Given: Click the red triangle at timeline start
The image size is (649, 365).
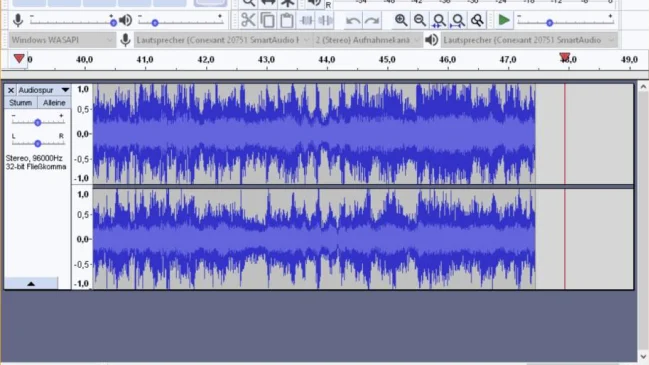Looking at the screenshot, I should point(19,58).
